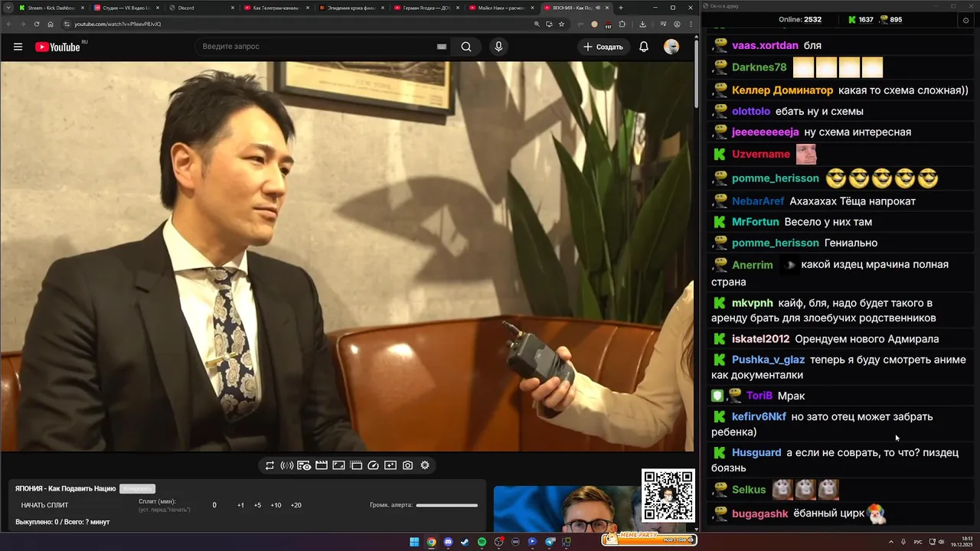
Task: Click username Pushka_v_glaz in chat
Action: [768, 360]
